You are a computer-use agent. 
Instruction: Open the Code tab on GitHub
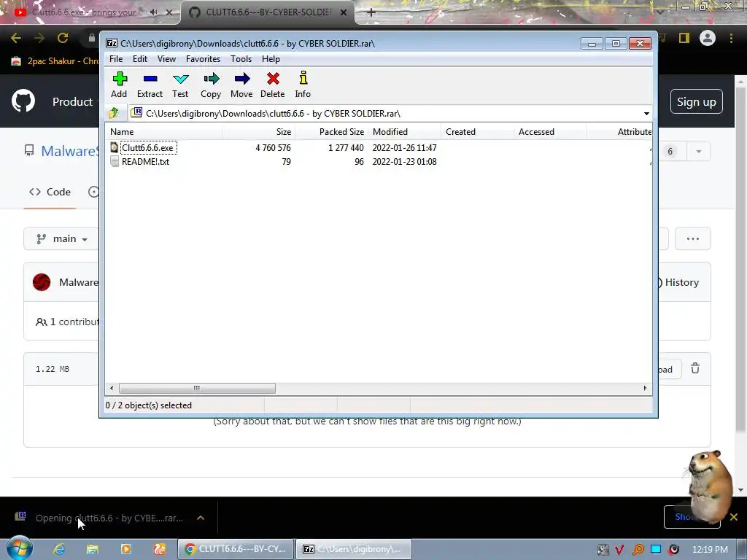click(50, 192)
